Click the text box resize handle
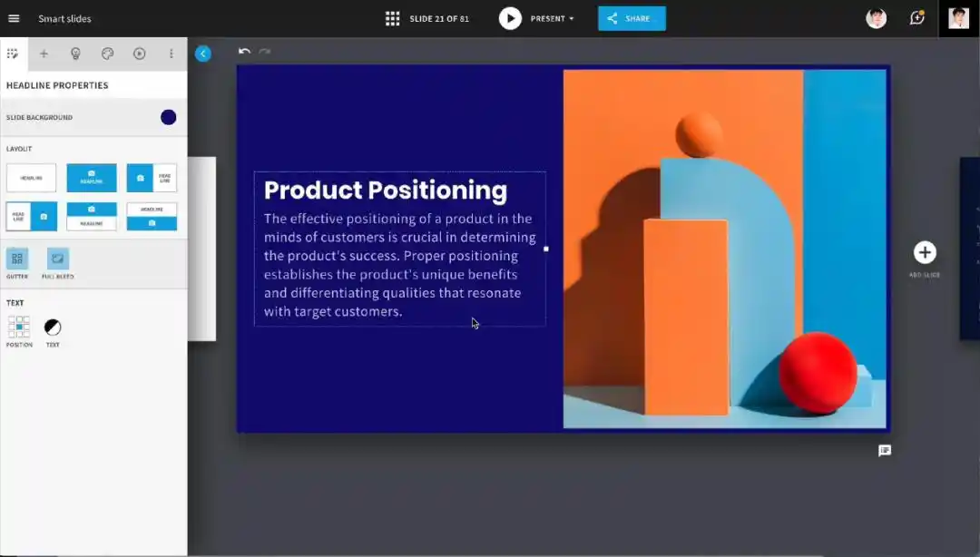Image resolution: width=980 pixels, height=557 pixels. 545,249
